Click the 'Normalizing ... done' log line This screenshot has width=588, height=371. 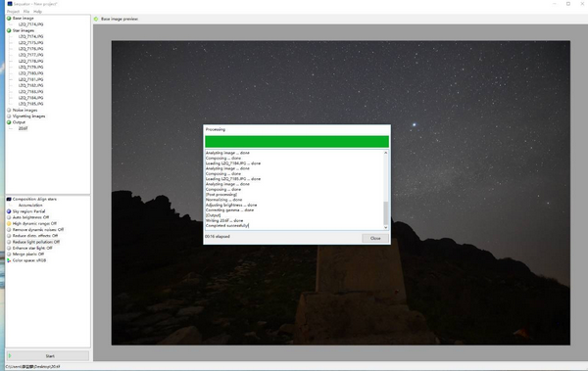coord(223,200)
